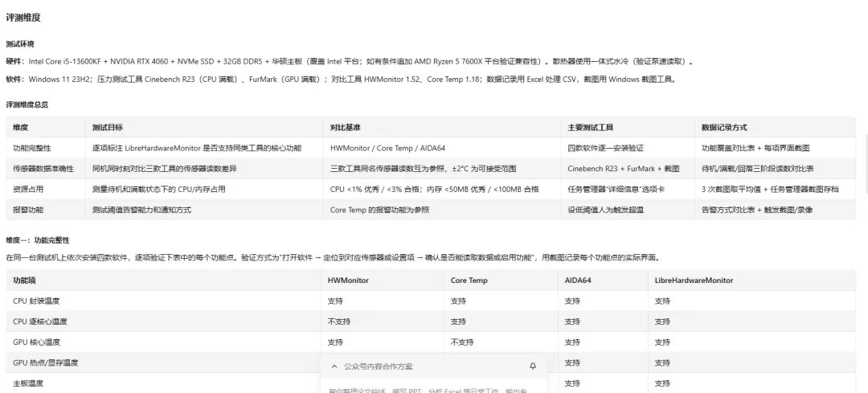
Task: Select the GPU 热点/显存温度 row label
Action: pyautogui.click(x=46, y=362)
